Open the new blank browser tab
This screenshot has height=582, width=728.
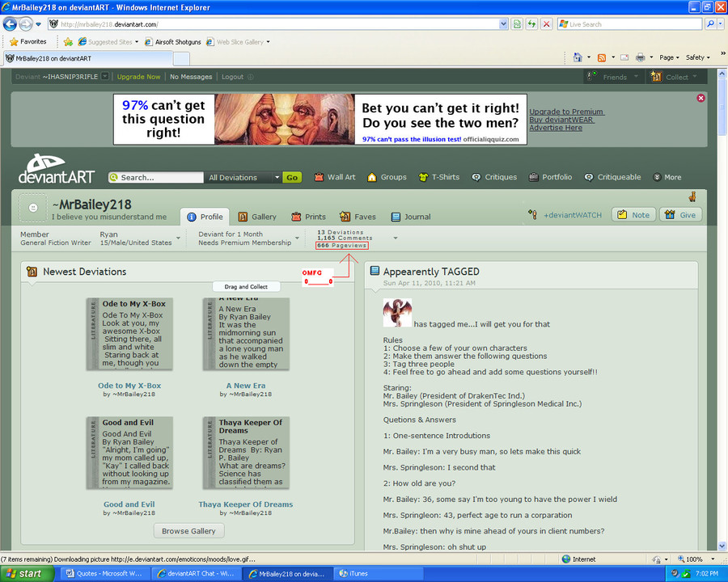(181, 59)
